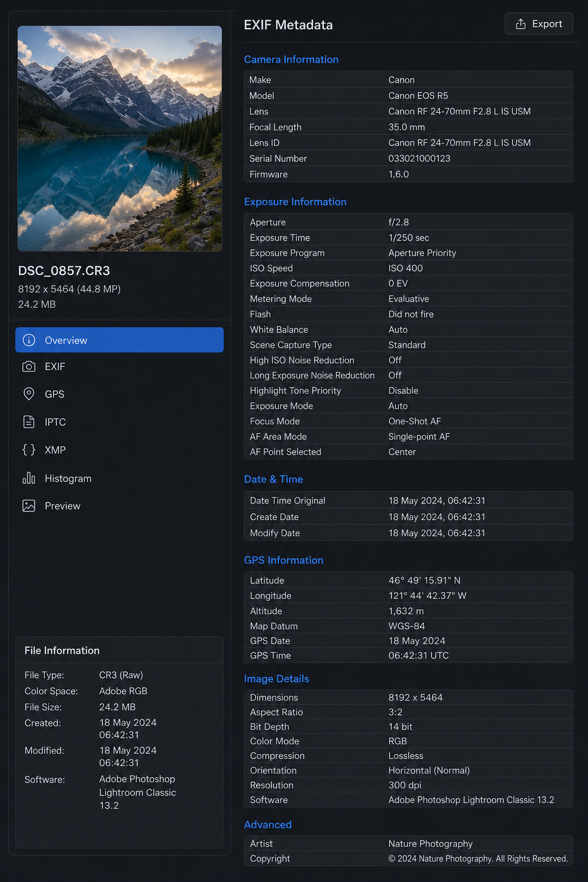Select the Exposure Information section heading
Screen dimensions: 588x882
point(295,202)
